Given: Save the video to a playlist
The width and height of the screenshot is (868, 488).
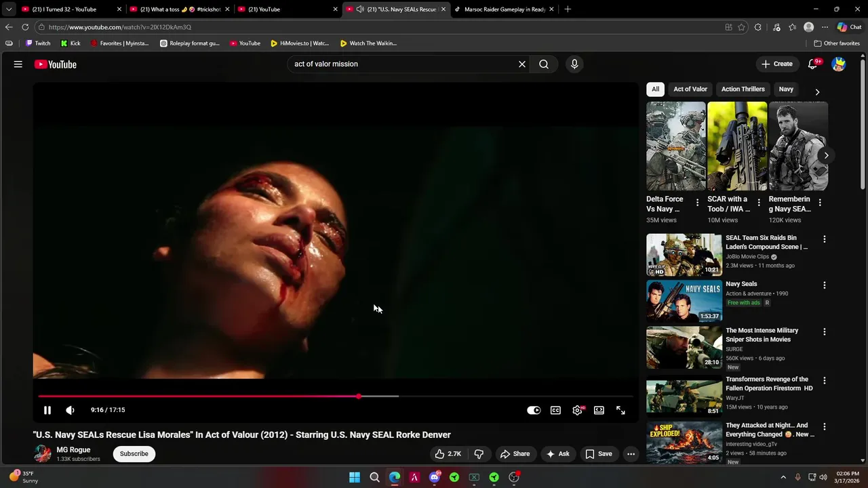Looking at the screenshot, I should tap(599, 454).
